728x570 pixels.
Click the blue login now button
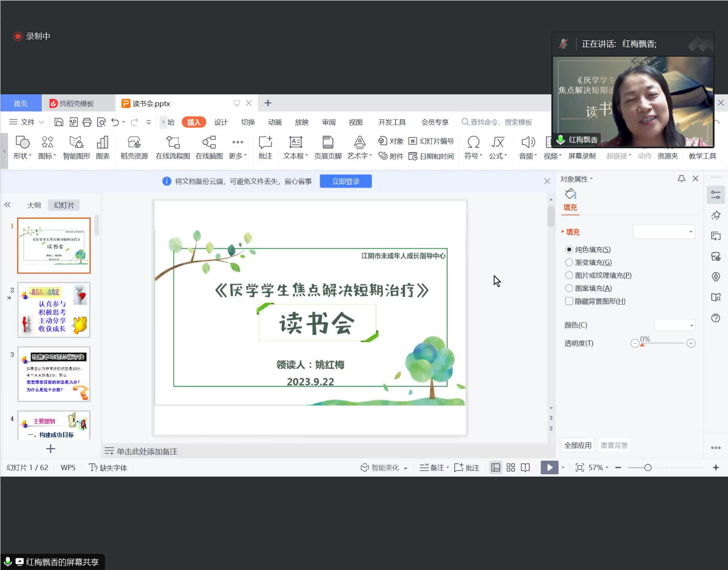[346, 181]
